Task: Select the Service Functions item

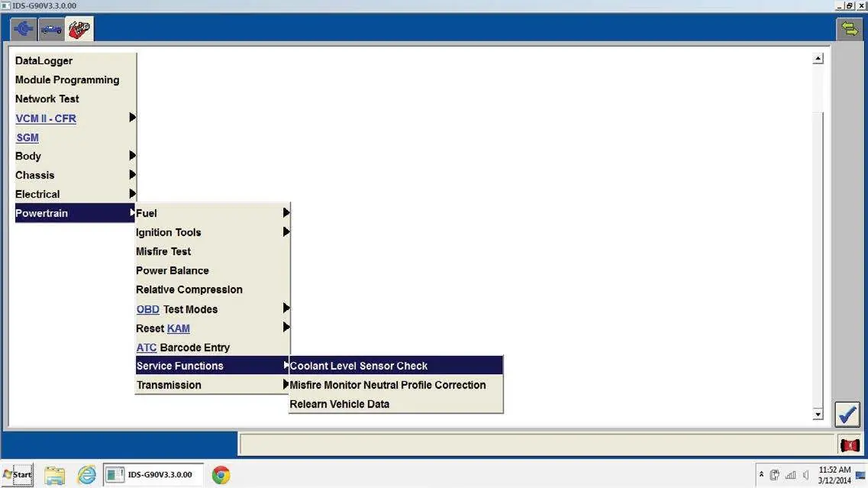Action: (212, 366)
